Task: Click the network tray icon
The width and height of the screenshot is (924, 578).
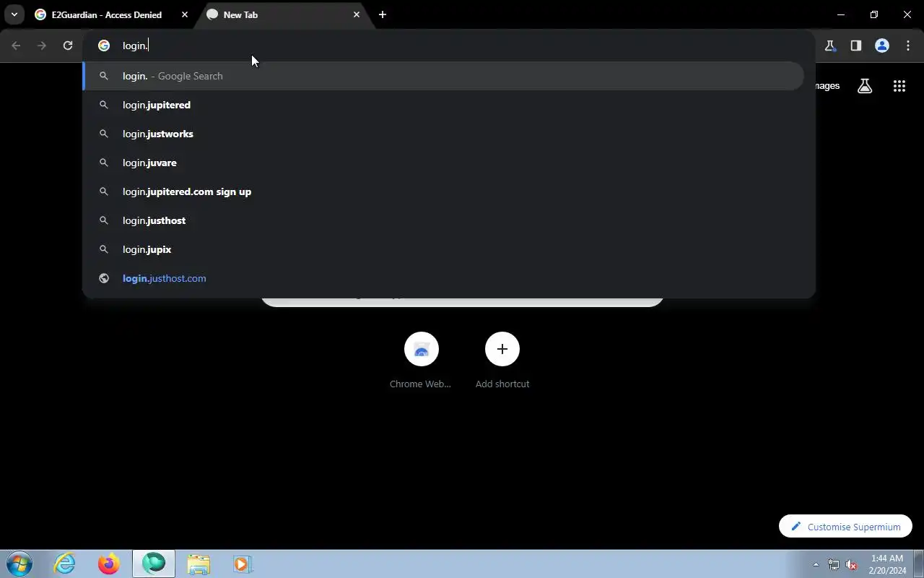Action: (833, 565)
